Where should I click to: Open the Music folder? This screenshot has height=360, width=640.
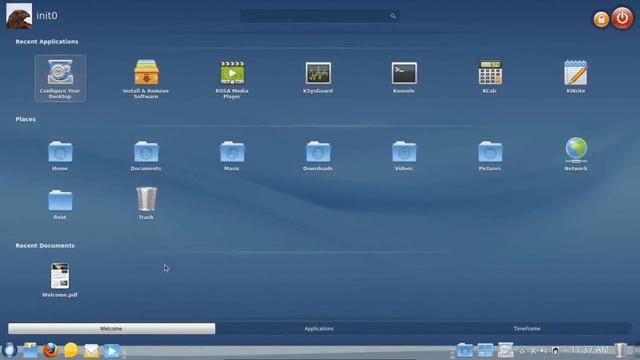tap(232, 156)
